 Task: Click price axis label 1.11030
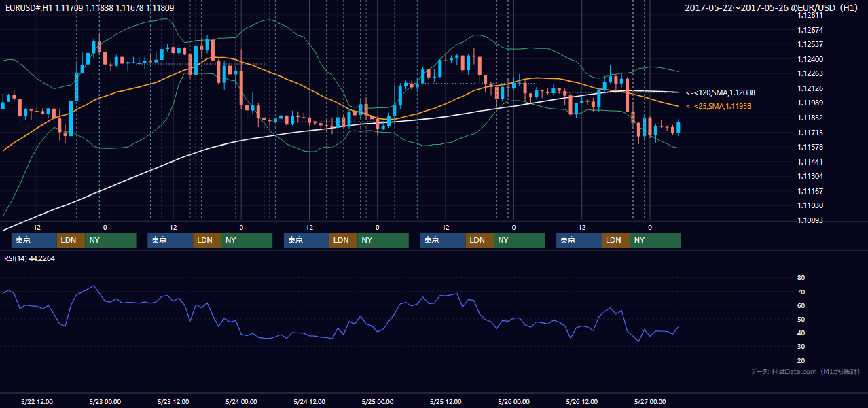click(810, 205)
